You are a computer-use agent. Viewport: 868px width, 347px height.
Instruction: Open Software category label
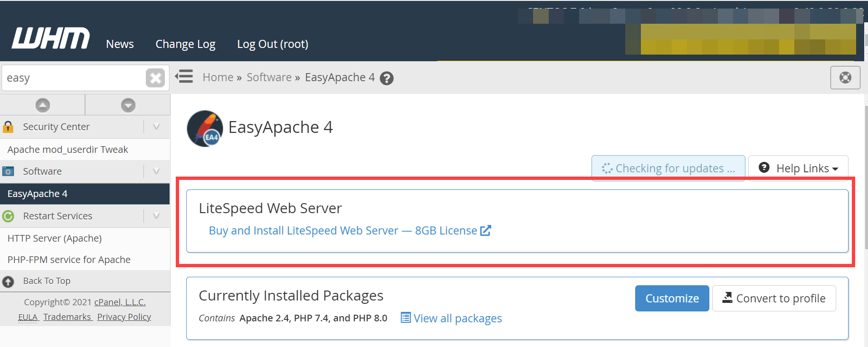42,171
